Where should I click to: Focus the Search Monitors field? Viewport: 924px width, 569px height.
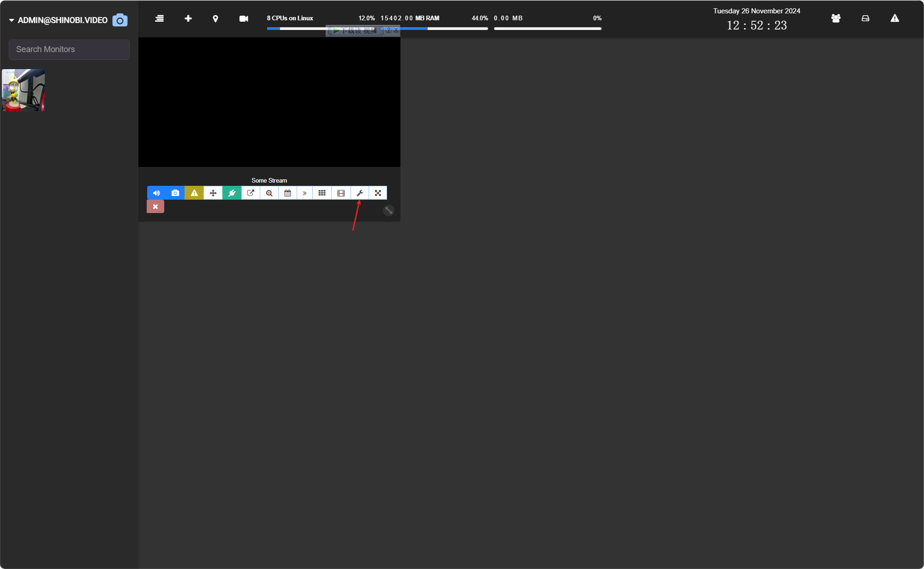click(69, 49)
